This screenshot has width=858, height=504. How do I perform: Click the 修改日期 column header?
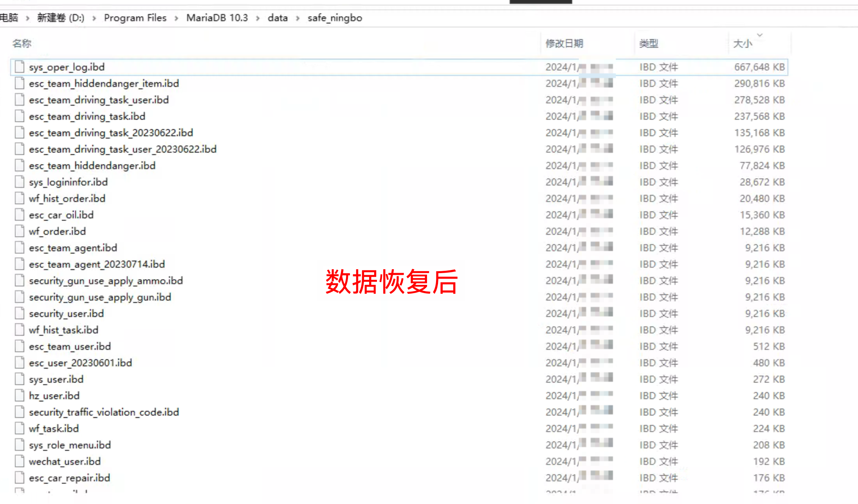point(564,43)
